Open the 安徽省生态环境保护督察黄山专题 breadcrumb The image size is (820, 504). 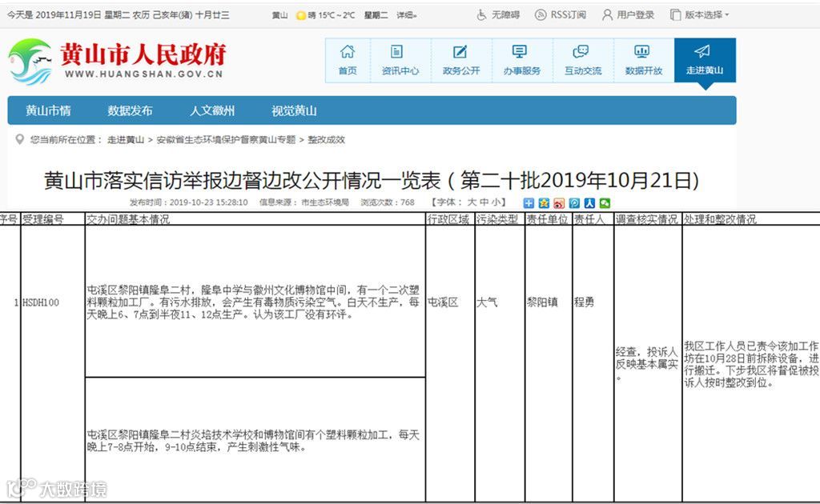(x=226, y=139)
